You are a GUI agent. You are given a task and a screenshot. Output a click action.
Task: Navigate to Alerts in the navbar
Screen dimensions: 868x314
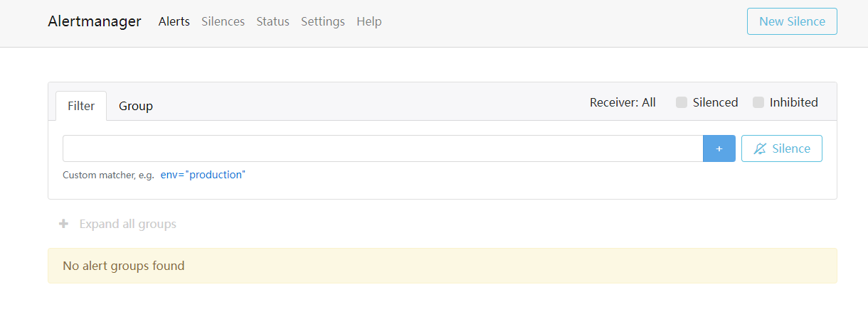174,21
